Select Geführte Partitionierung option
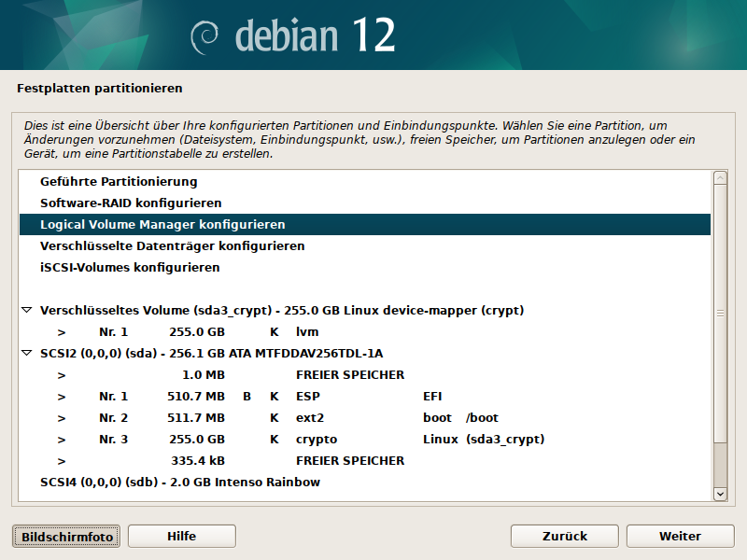Image resolution: width=747 pixels, height=560 pixels. [x=119, y=181]
